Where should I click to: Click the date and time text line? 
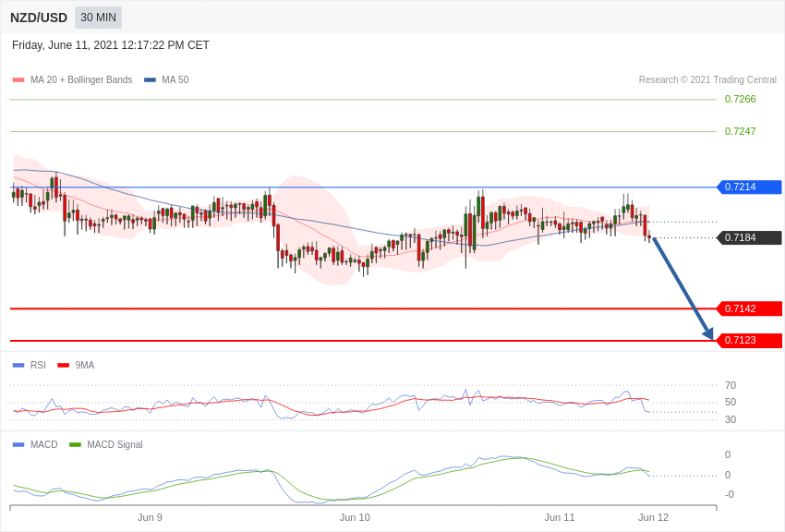pos(111,45)
